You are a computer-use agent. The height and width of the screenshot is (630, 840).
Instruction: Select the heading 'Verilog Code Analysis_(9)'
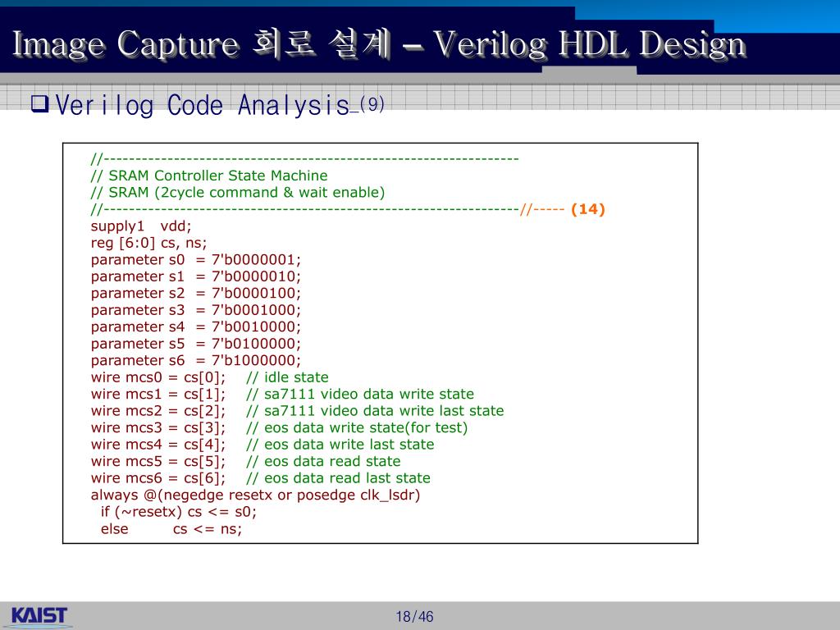pyautogui.click(x=220, y=105)
